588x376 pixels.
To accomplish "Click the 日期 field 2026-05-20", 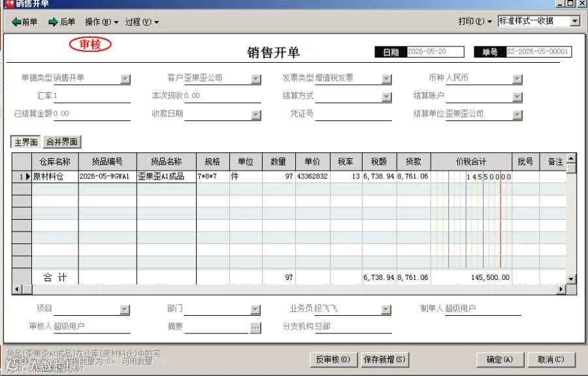I will tap(435, 52).
